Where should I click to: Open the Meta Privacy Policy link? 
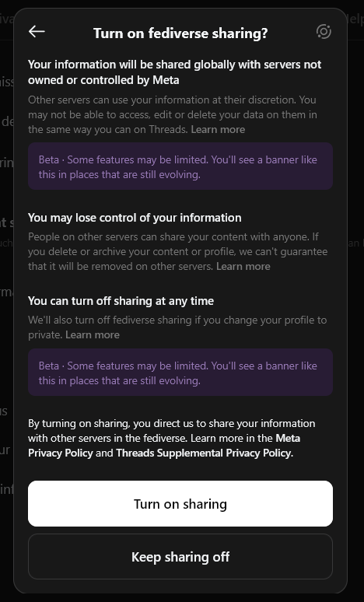pyautogui.click(x=164, y=446)
